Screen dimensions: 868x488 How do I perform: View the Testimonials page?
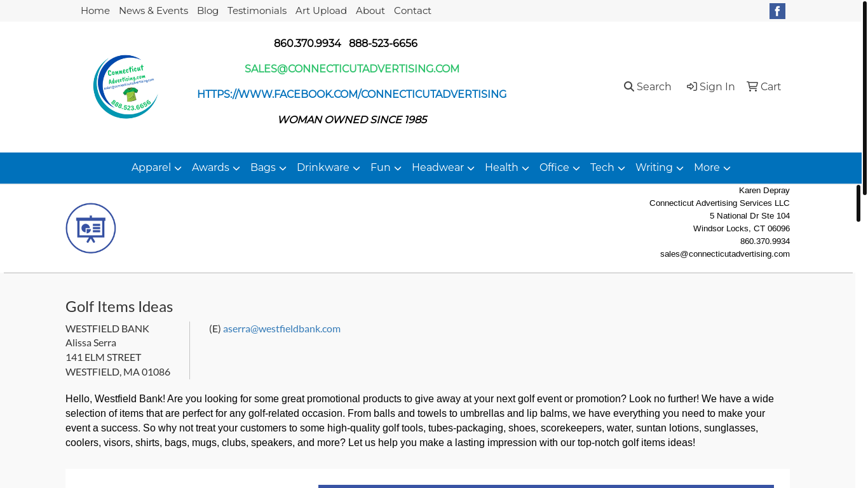pyautogui.click(x=257, y=11)
